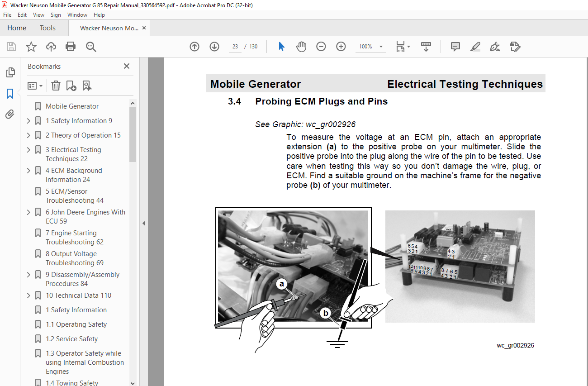Image resolution: width=588 pixels, height=386 pixels.
Task: Close the Wacker Neuson document tab
Action: click(x=144, y=28)
